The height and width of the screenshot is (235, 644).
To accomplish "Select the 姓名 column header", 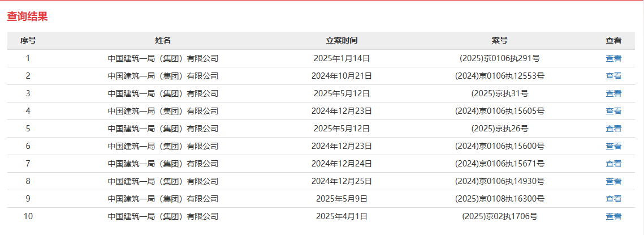I will coord(163,40).
